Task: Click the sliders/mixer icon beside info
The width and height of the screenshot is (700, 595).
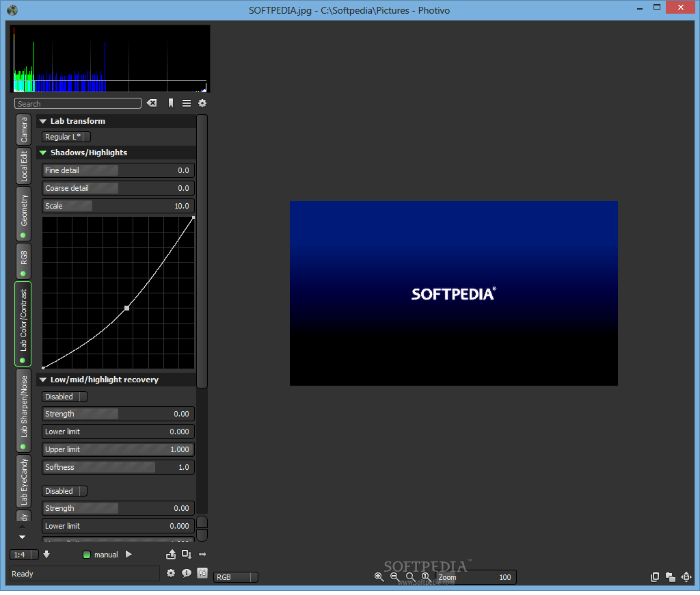Action: point(202,573)
